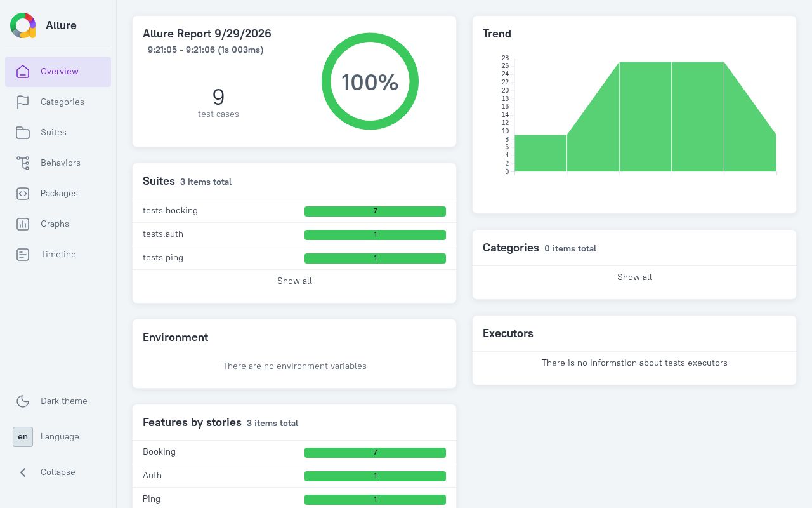Toggle Dark theme label
The height and width of the screenshot is (508, 812).
pos(64,401)
